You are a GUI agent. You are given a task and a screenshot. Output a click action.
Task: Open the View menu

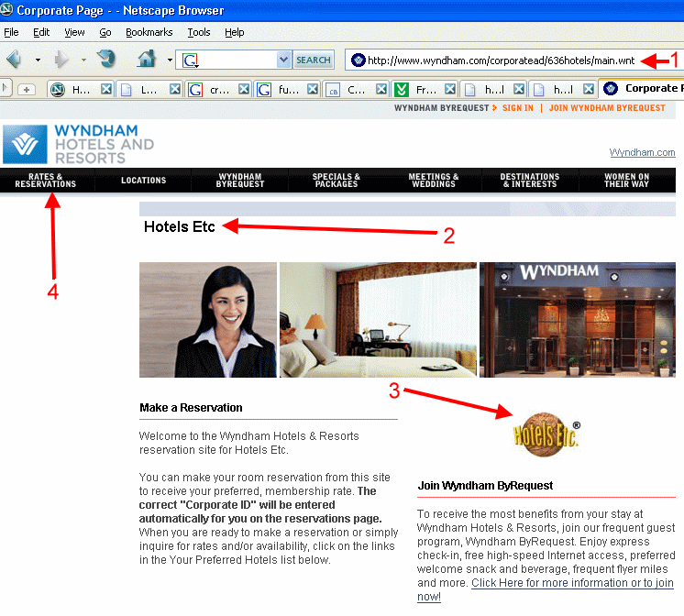tap(74, 32)
